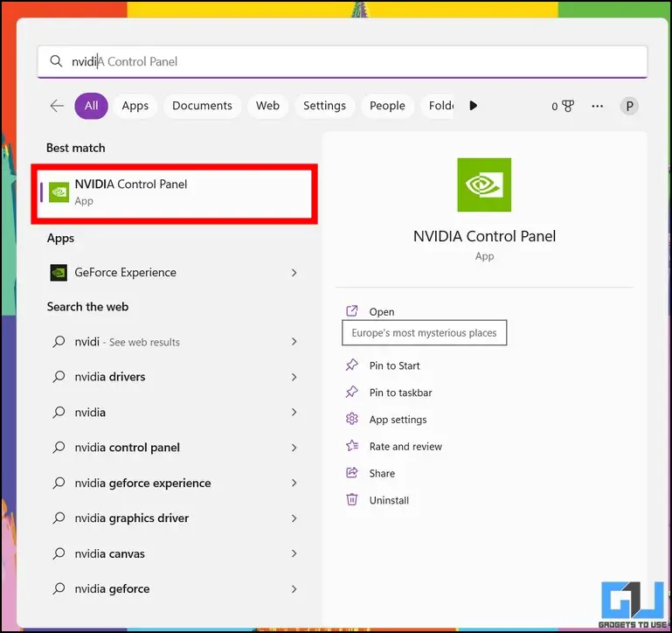Expand the 'nvidia control panel' web chevron
This screenshot has width=672, height=633.
pyautogui.click(x=294, y=448)
